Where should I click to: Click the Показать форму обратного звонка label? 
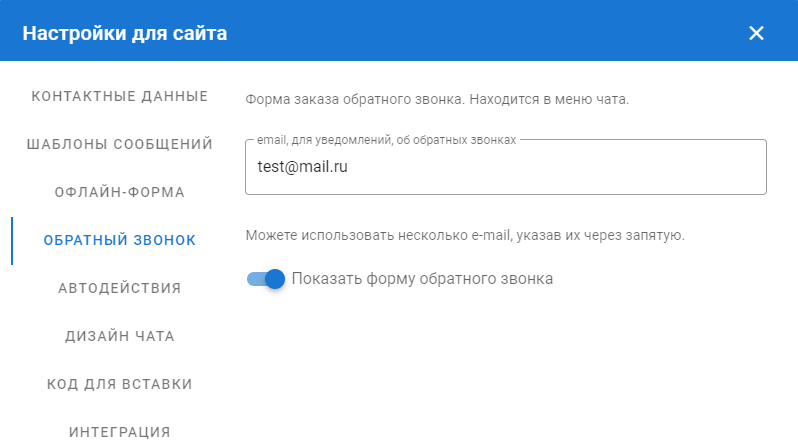point(422,279)
